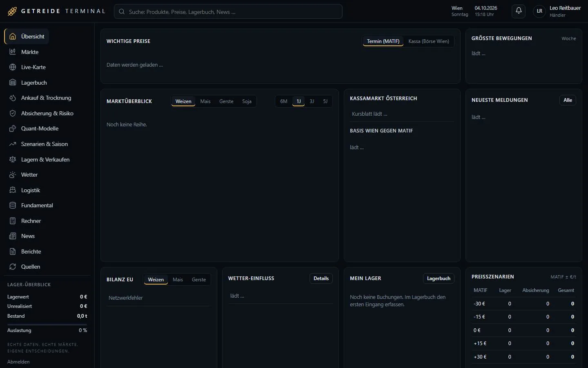Screen dimensions: 588x368
Task: Focus the product search field
Action: click(228, 11)
